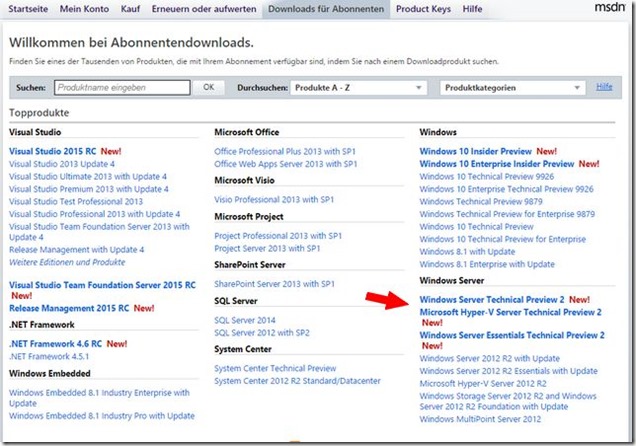Open SQL Server 2014 download link

[245, 320]
